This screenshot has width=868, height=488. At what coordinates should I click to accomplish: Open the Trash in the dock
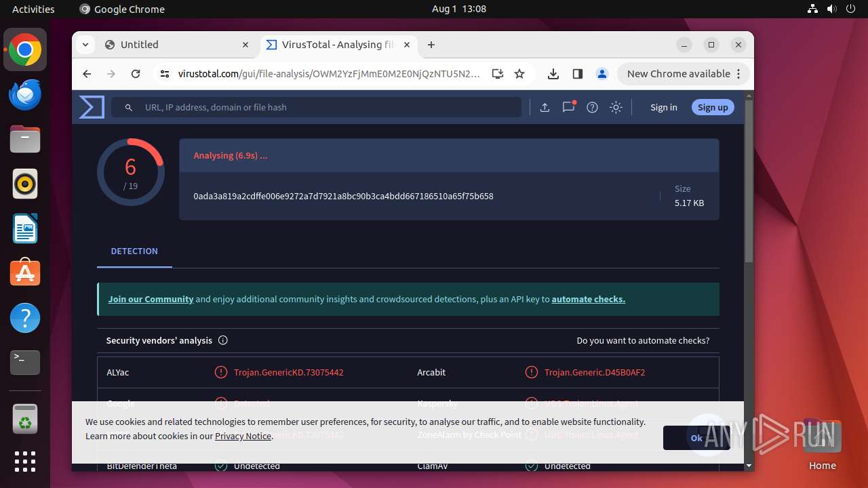(25, 418)
